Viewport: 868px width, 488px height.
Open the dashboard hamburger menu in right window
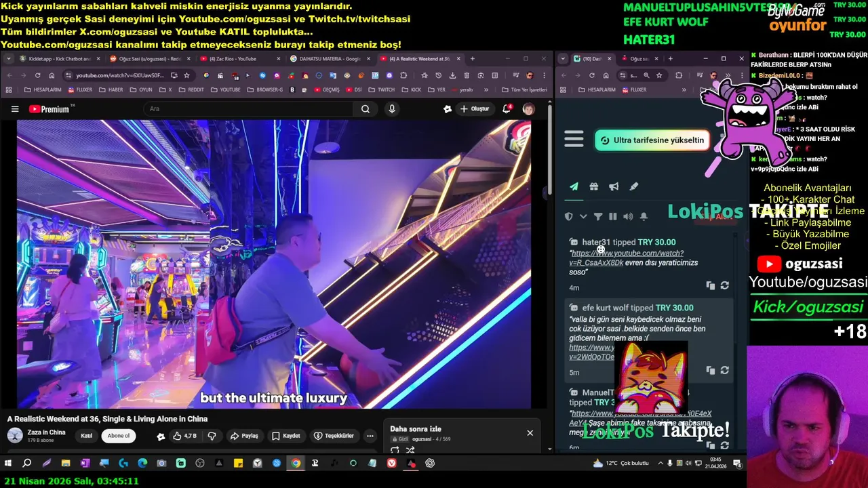pyautogui.click(x=574, y=140)
